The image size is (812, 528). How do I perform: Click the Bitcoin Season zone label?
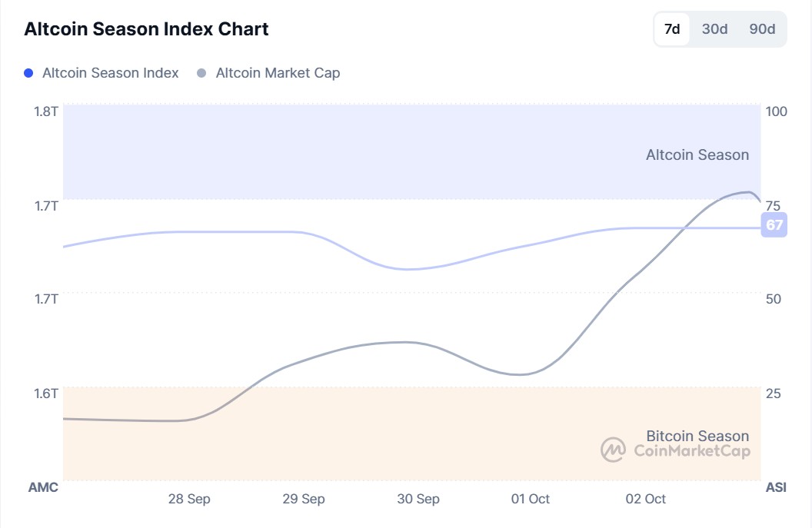click(697, 436)
